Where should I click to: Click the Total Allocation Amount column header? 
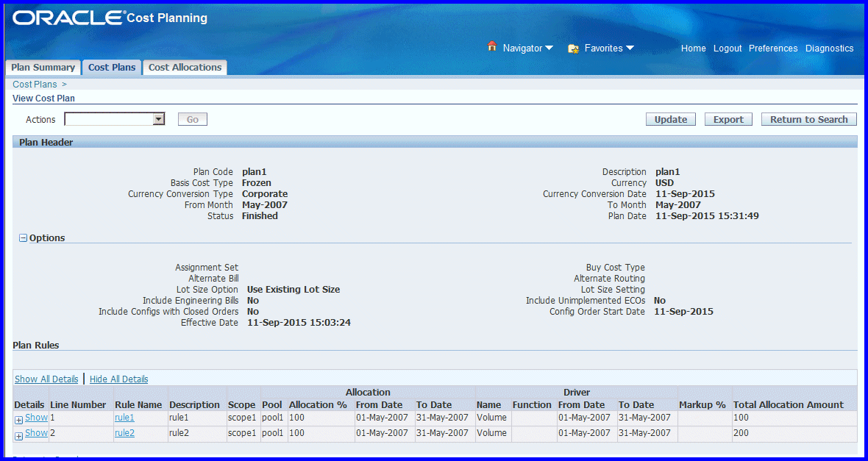(x=789, y=404)
